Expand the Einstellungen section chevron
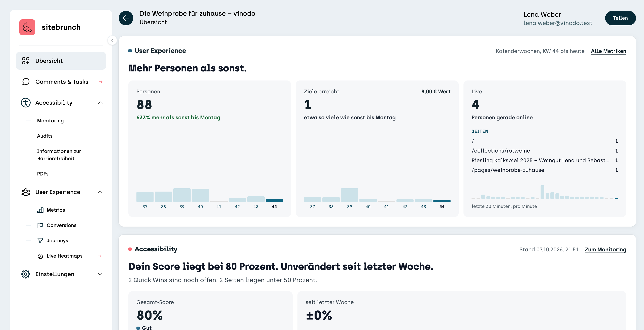The image size is (644, 330). click(100, 274)
